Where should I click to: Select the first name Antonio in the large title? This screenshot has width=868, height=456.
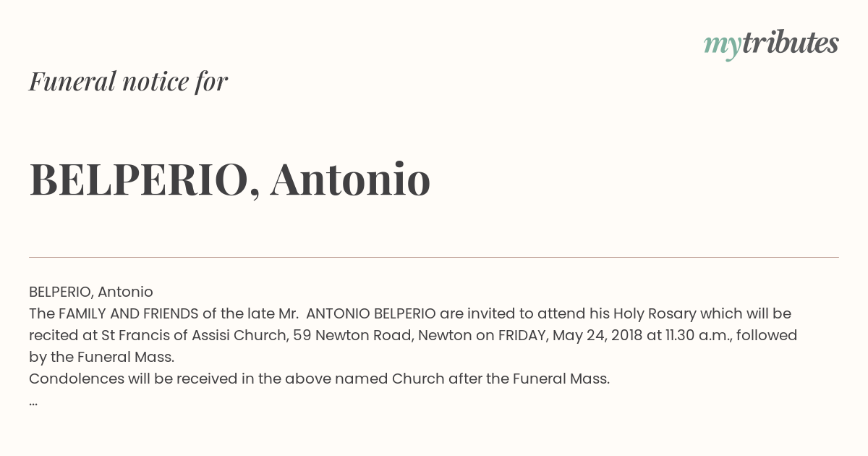coord(350,179)
